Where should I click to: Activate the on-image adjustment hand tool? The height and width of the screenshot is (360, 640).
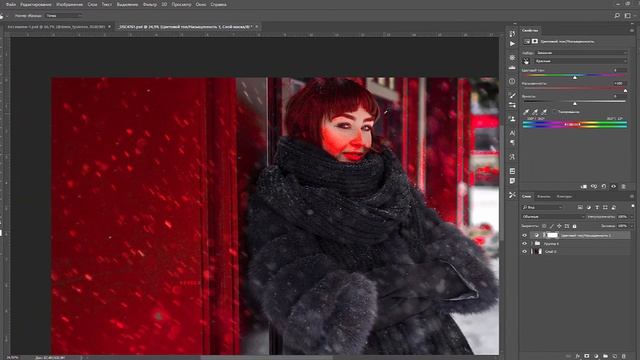[527, 61]
